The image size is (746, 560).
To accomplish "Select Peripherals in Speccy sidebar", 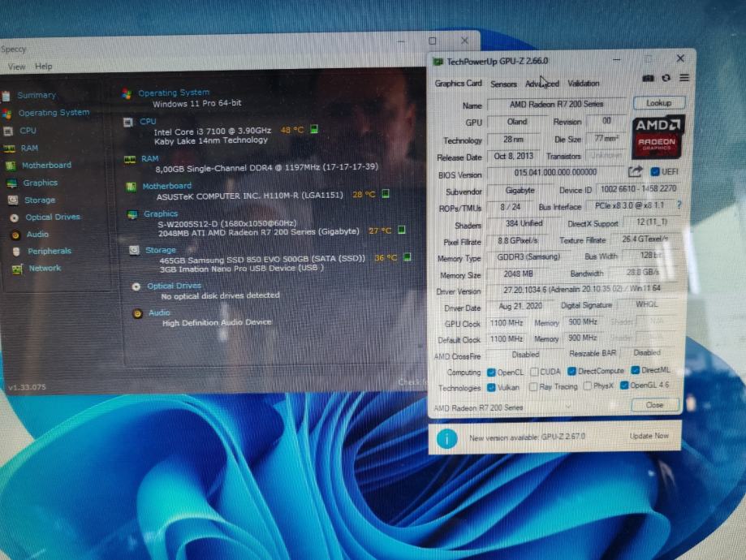I will [x=50, y=251].
